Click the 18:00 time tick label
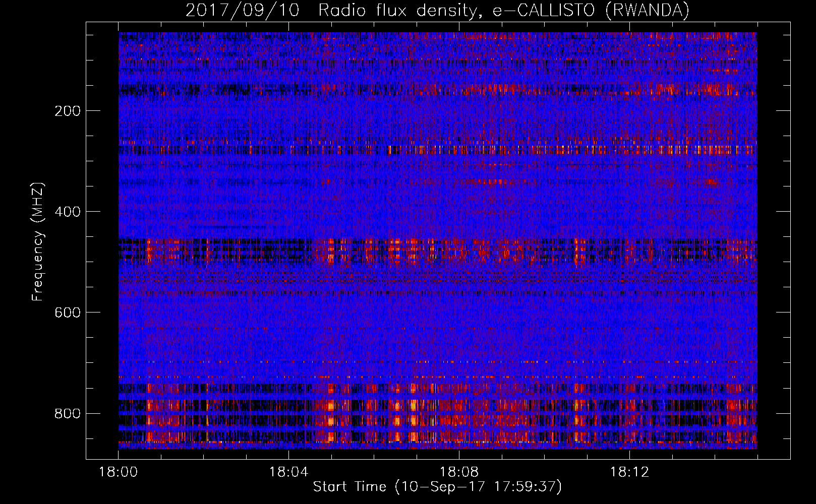 119,472
